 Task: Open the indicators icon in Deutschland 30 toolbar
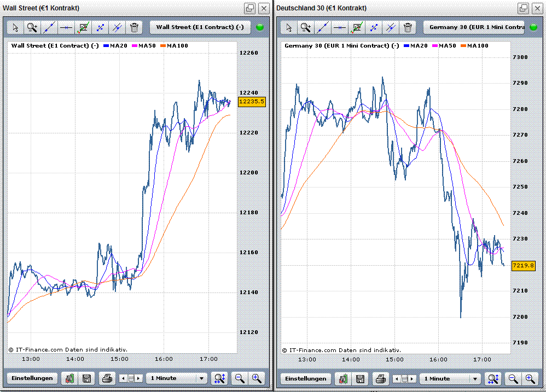coord(357,27)
